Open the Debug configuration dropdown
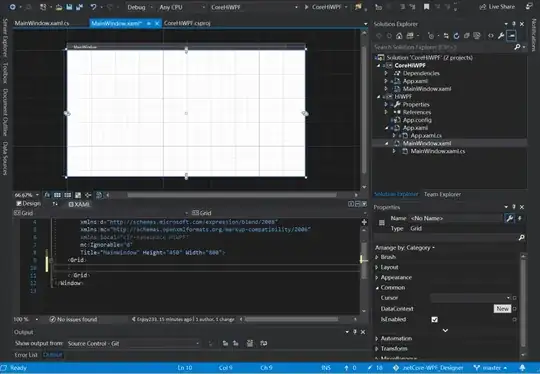Viewport: 540px width, 374px height. click(139, 7)
